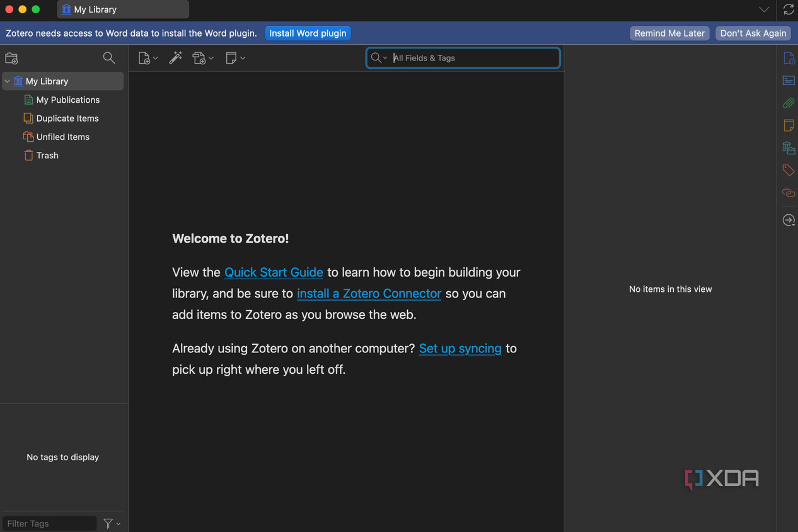Click Install Word plugin button
798x532 pixels.
pyautogui.click(x=308, y=33)
